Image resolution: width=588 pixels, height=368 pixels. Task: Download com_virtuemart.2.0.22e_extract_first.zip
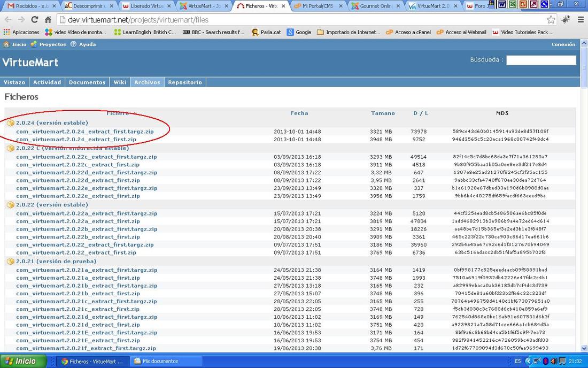[78, 196]
